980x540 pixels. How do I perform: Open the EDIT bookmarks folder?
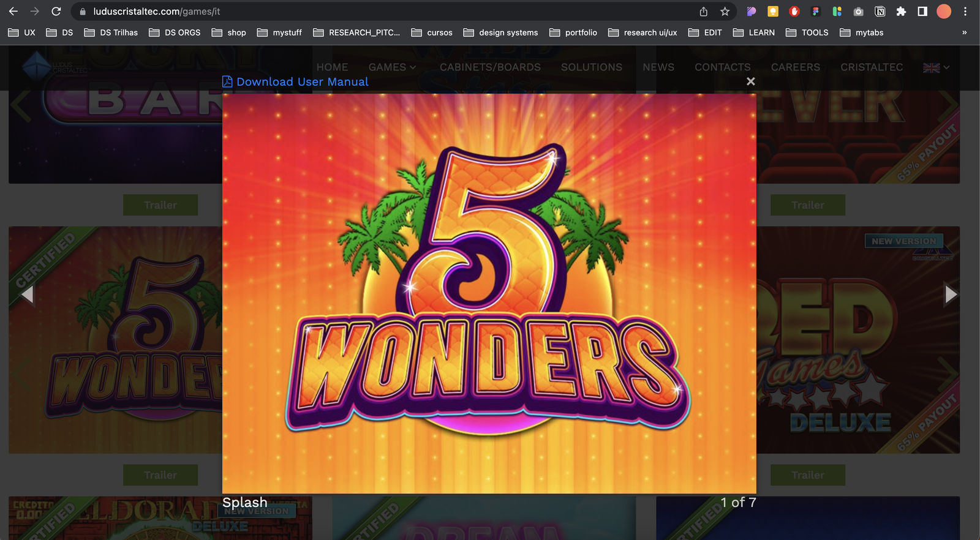[x=704, y=32]
